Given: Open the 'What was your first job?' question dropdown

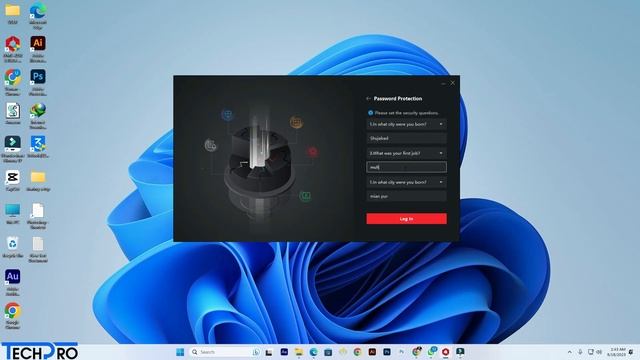Looking at the screenshot, I should coord(406,153).
